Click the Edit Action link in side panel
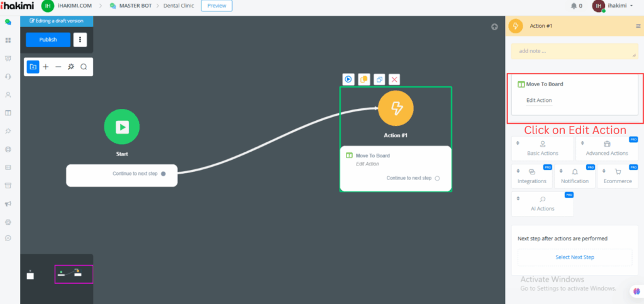This screenshot has height=304, width=644. pos(539,100)
